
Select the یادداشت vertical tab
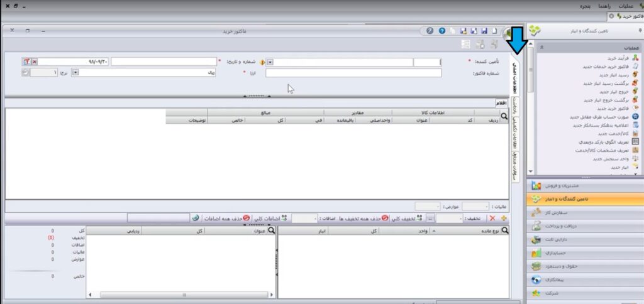click(514, 106)
